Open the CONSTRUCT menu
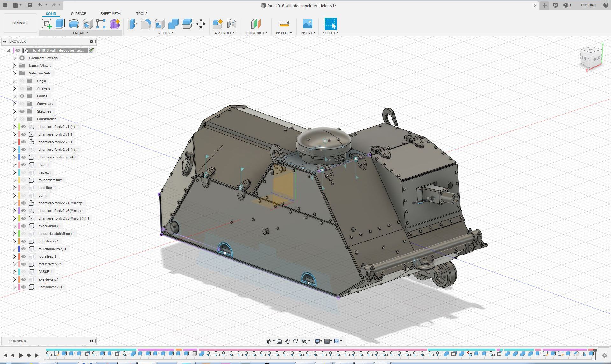The height and width of the screenshot is (364, 611). tap(256, 33)
